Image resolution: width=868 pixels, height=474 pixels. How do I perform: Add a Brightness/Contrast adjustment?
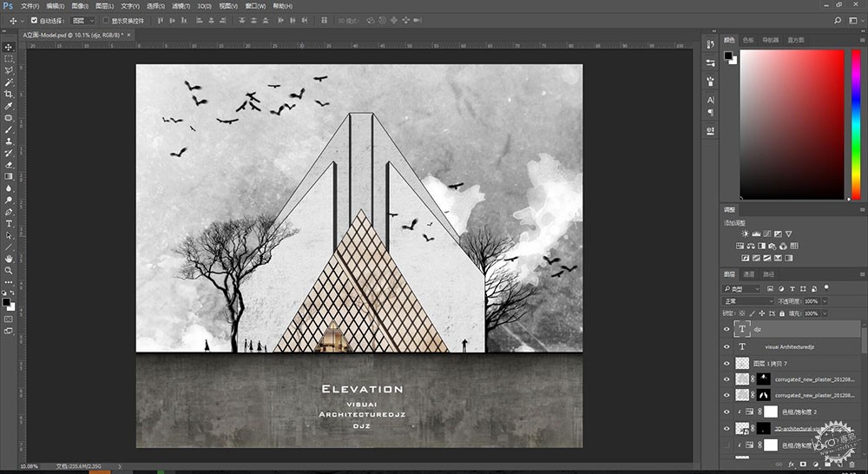[x=745, y=234]
